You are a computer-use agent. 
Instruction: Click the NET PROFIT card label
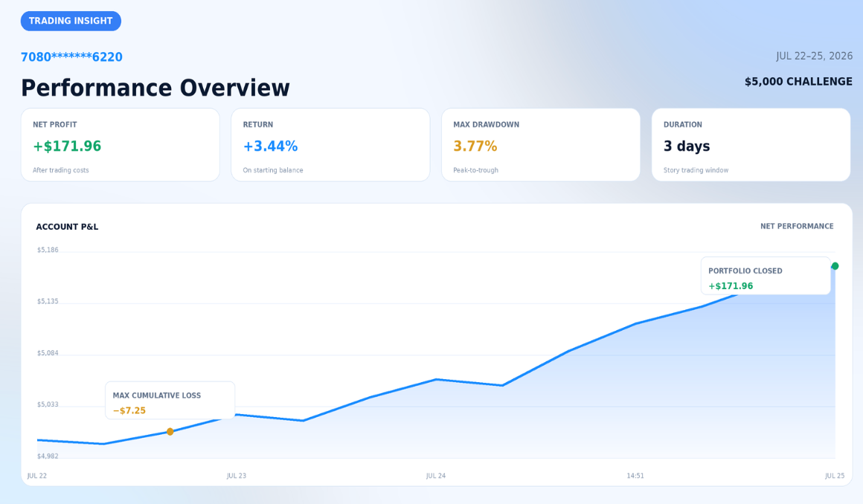click(54, 125)
